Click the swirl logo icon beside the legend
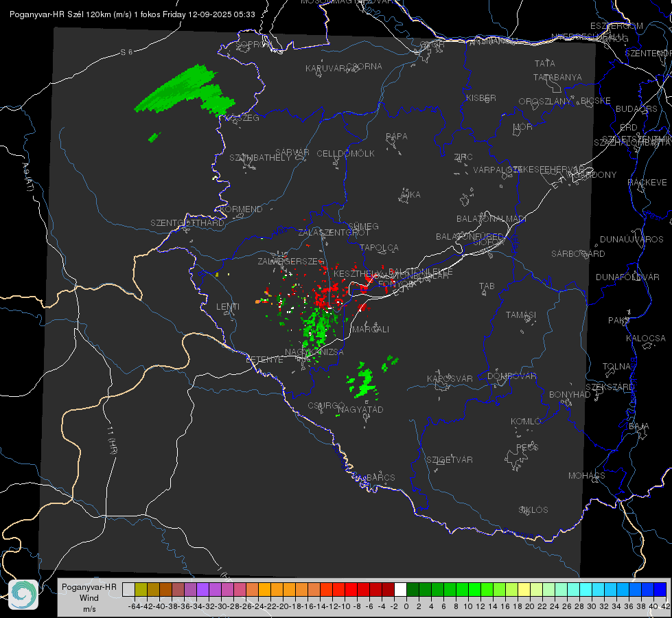 [x=23, y=595]
